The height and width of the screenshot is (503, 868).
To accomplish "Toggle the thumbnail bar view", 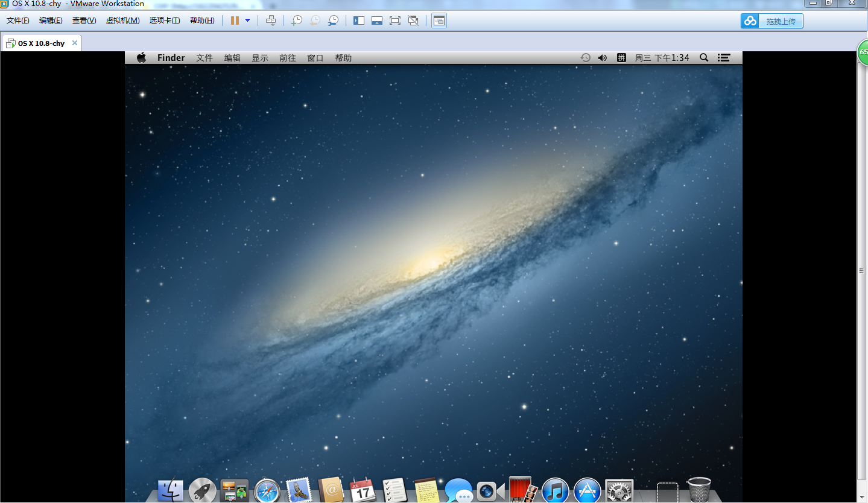I will click(x=377, y=21).
